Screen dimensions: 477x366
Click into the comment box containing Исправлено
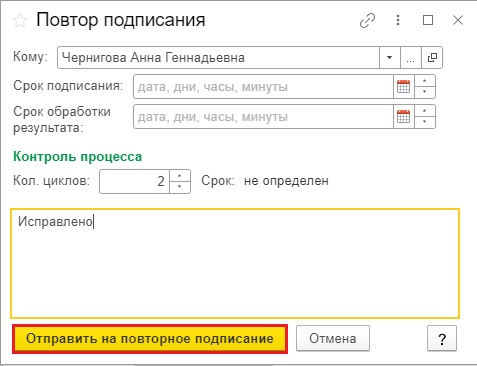(235, 263)
